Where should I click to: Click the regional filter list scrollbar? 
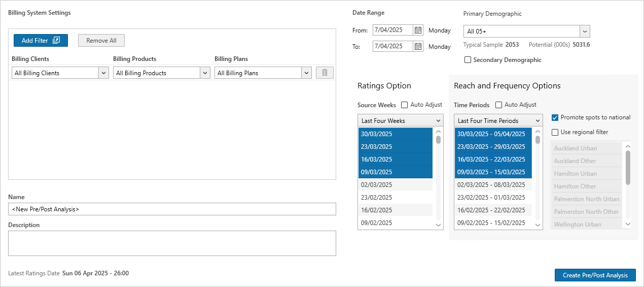(x=628, y=167)
